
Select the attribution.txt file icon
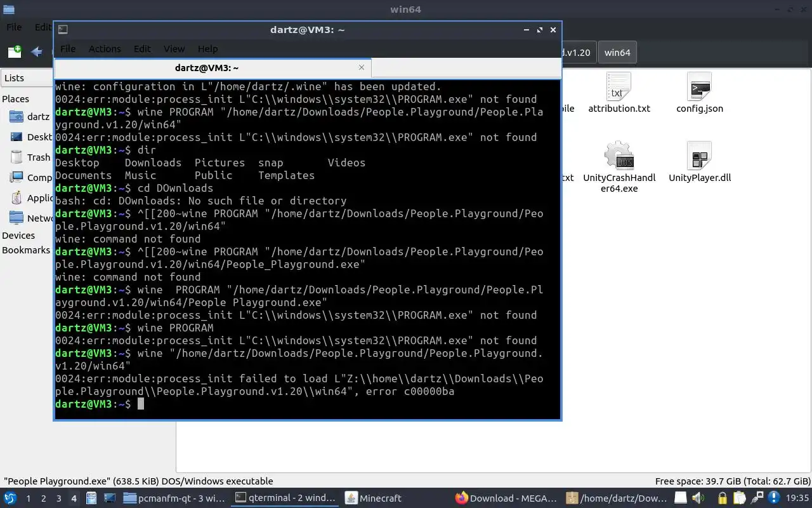coord(619,86)
